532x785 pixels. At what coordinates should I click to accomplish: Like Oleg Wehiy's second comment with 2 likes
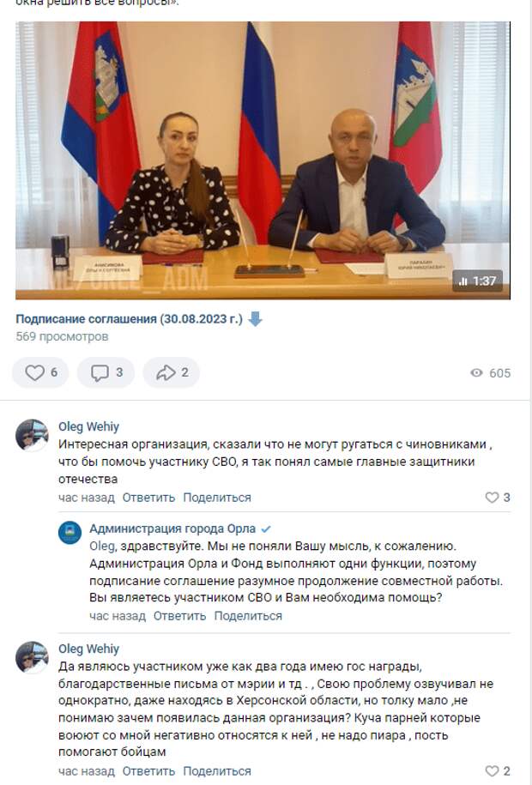(498, 771)
